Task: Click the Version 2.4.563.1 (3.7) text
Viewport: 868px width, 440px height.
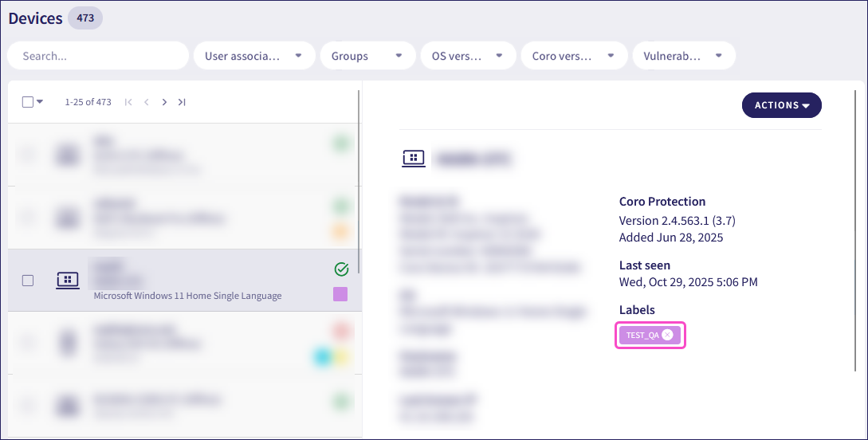Action: (677, 220)
